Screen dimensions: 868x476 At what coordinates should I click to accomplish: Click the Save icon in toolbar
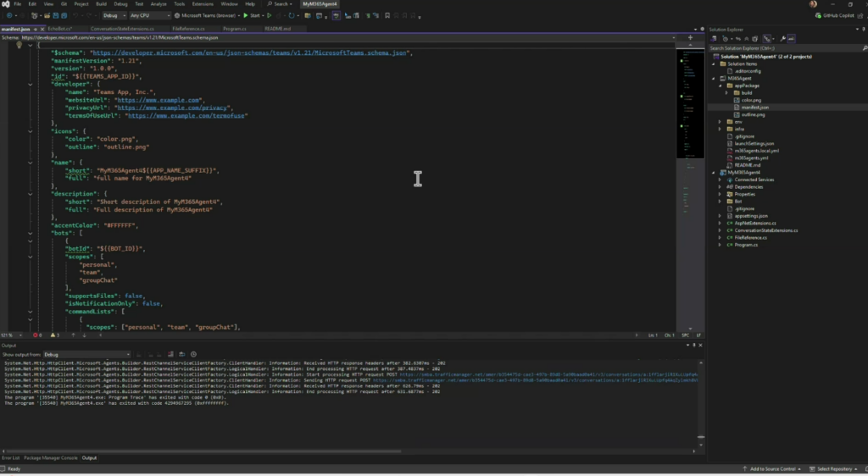point(56,15)
